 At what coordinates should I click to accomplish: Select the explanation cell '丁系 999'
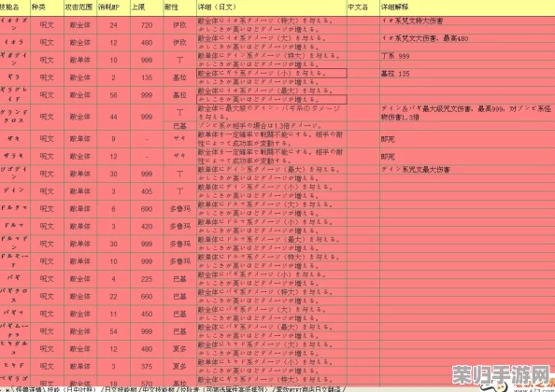467,56
